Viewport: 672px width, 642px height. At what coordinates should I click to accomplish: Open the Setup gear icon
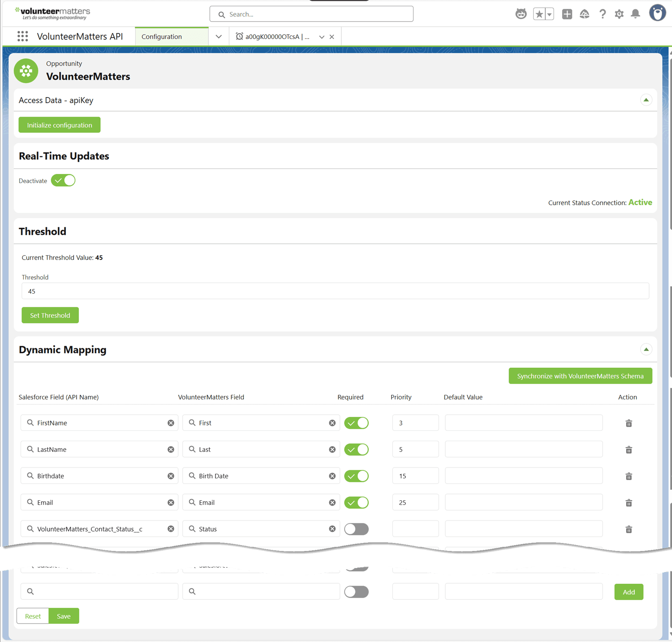(619, 14)
